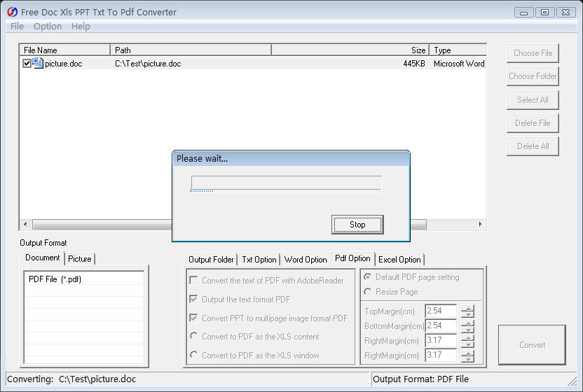Switch to the Document output format tab

click(42, 258)
